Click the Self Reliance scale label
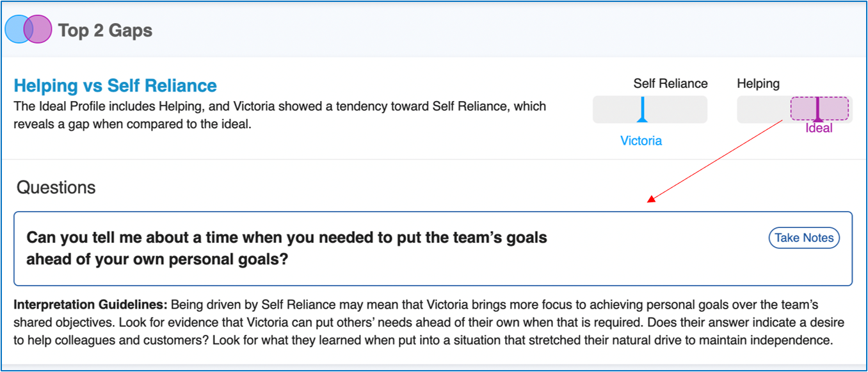Image resolution: width=868 pixels, height=372 pixels. (x=670, y=84)
